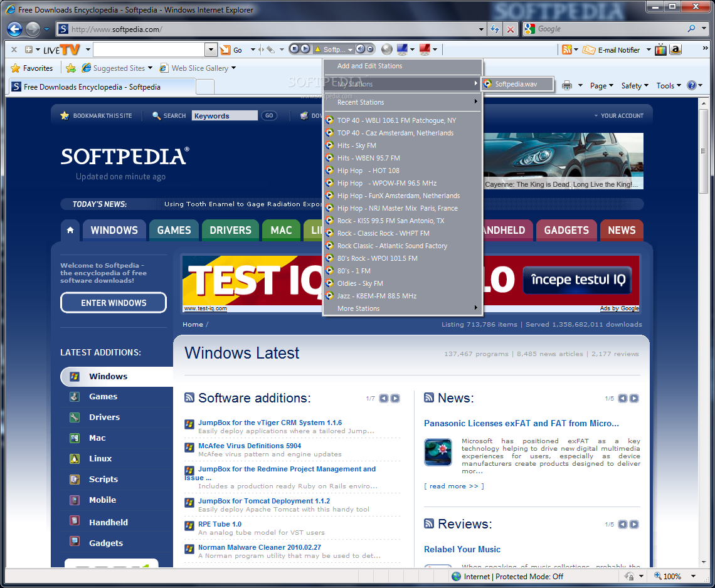Open the radio station selector dropdown

click(350, 50)
